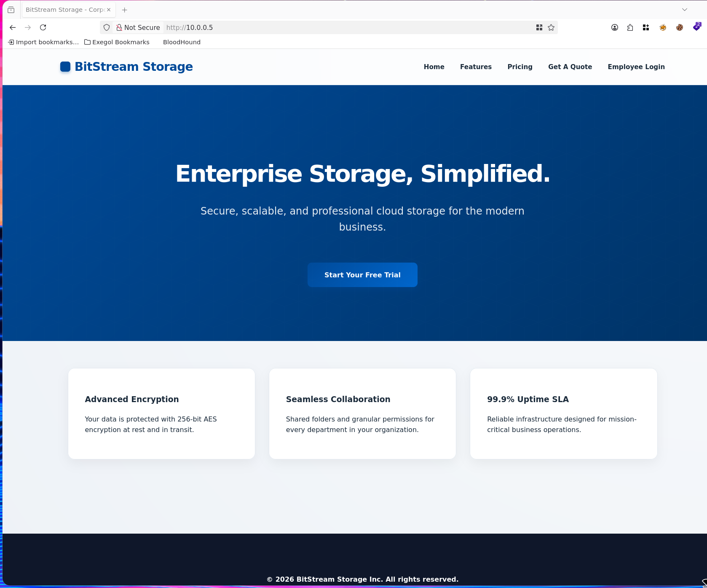Click the reliable infrastructure description text

click(x=562, y=424)
